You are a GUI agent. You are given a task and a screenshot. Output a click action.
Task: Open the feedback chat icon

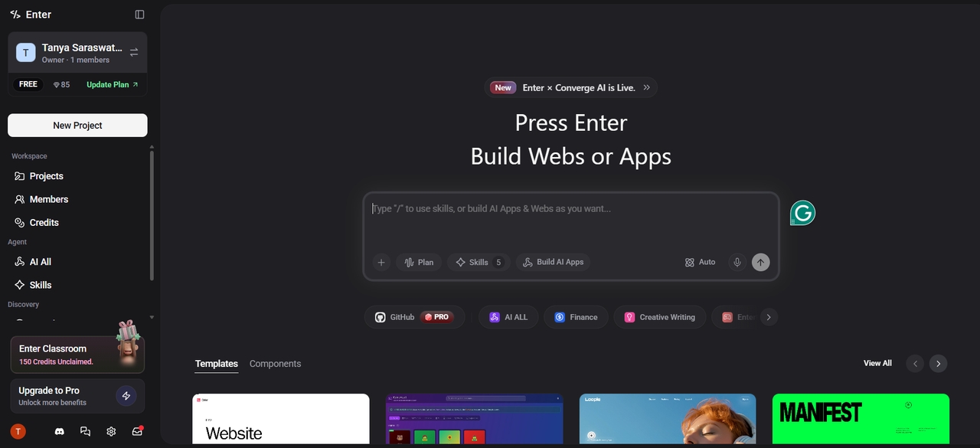(x=85, y=431)
